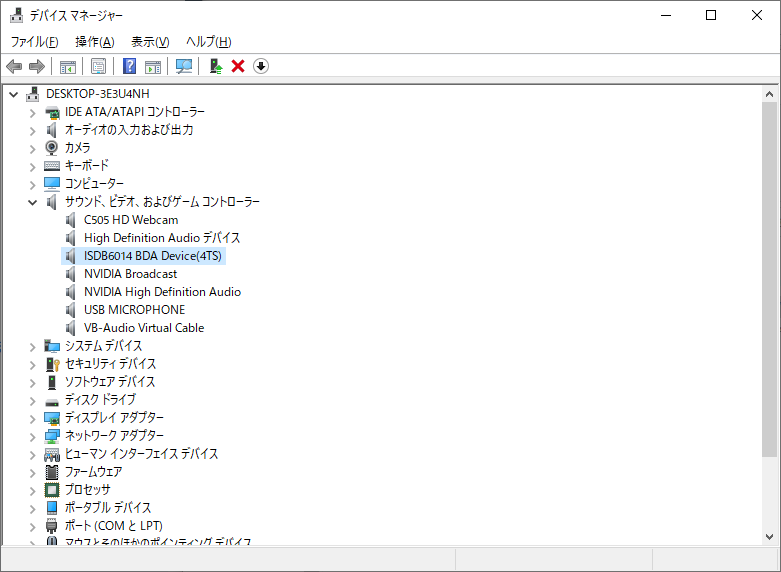Click the disable device down-arrow icon
This screenshot has width=781, height=572.
261,66
